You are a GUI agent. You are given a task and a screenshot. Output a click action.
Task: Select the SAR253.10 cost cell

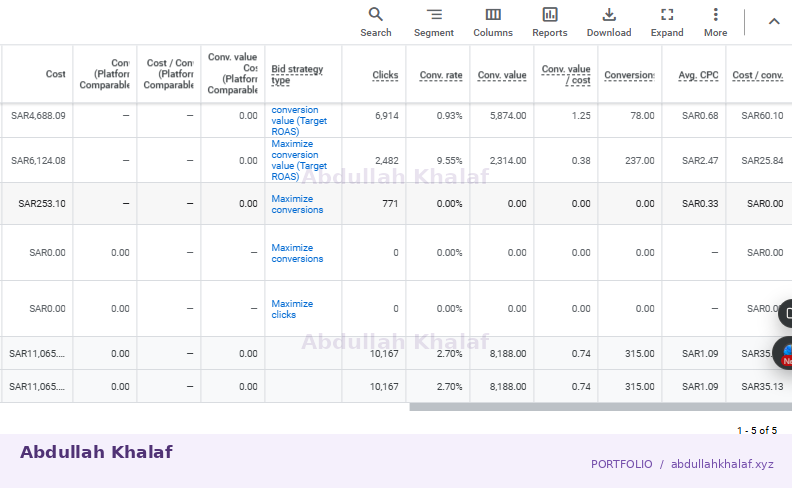(x=42, y=204)
